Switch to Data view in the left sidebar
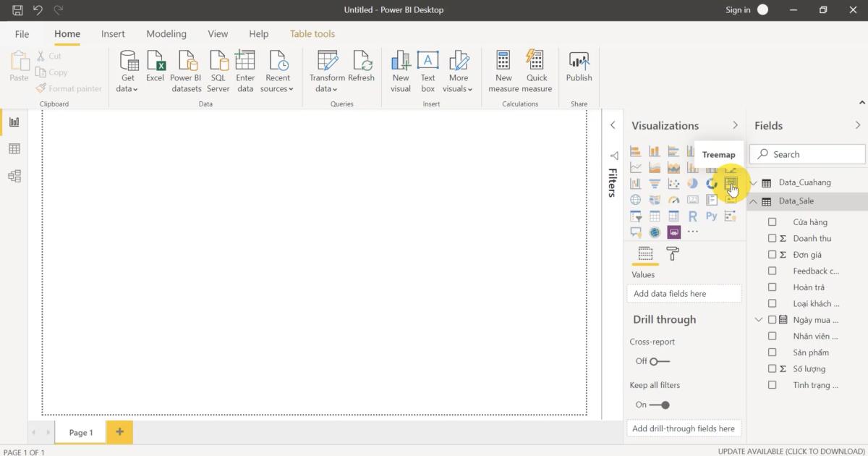 point(14,149)
